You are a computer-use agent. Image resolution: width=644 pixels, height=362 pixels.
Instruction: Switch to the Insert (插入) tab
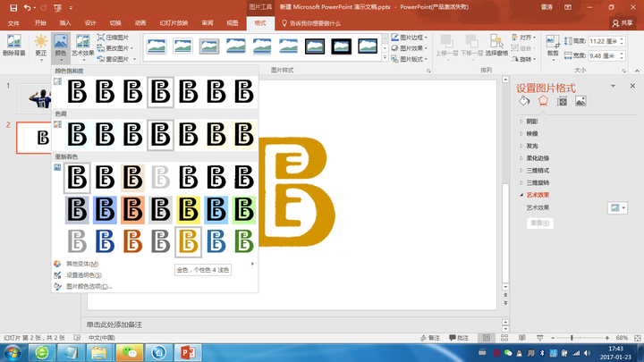point(65,23)
